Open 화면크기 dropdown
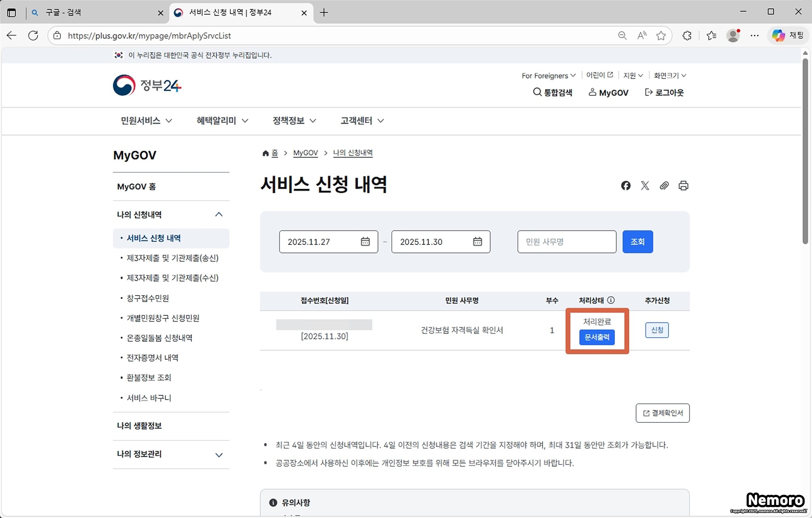The width and height of the screenshot is (812, 518). 670,75
